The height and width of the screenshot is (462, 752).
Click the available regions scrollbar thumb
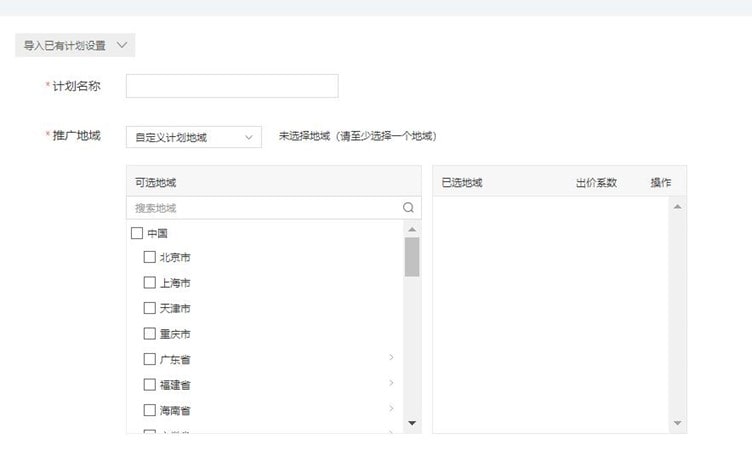(412, 257)
